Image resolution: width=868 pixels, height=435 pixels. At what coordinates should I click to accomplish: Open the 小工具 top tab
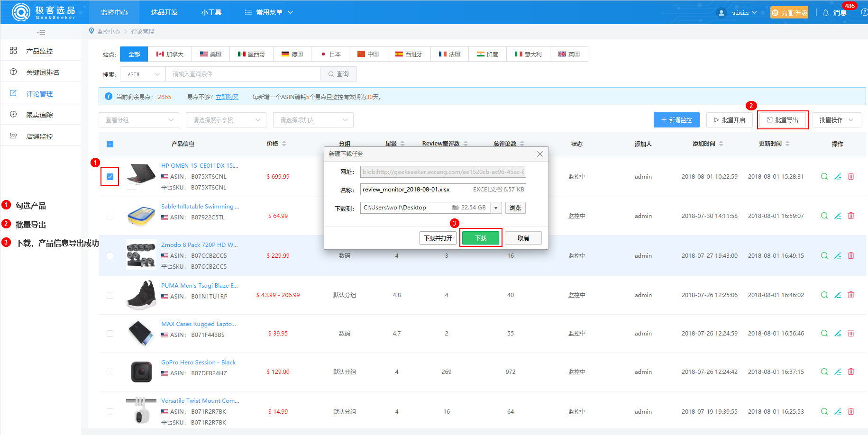point(211,12)
